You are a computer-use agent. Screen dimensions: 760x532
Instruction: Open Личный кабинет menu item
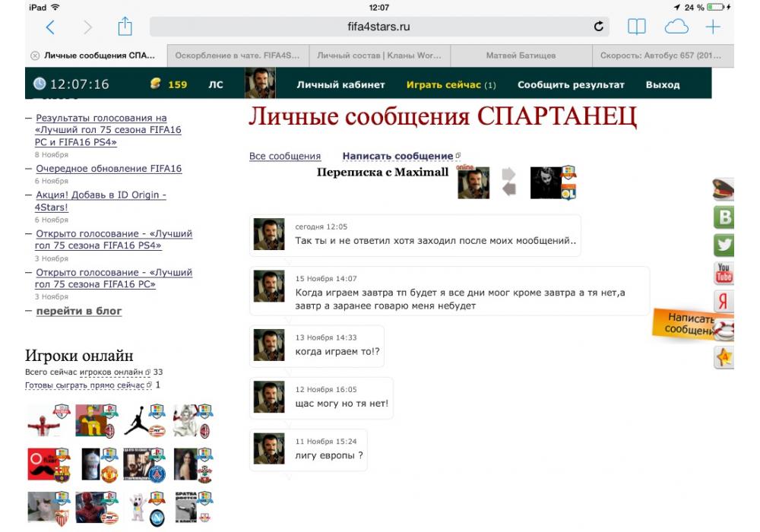(340, 84)
